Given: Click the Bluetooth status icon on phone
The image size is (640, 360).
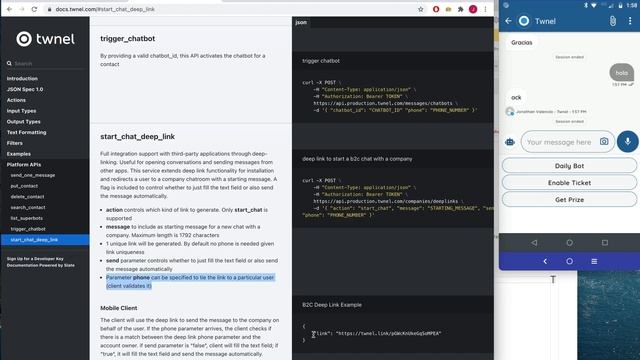Looking at the screenshot, I should (585, 5).
